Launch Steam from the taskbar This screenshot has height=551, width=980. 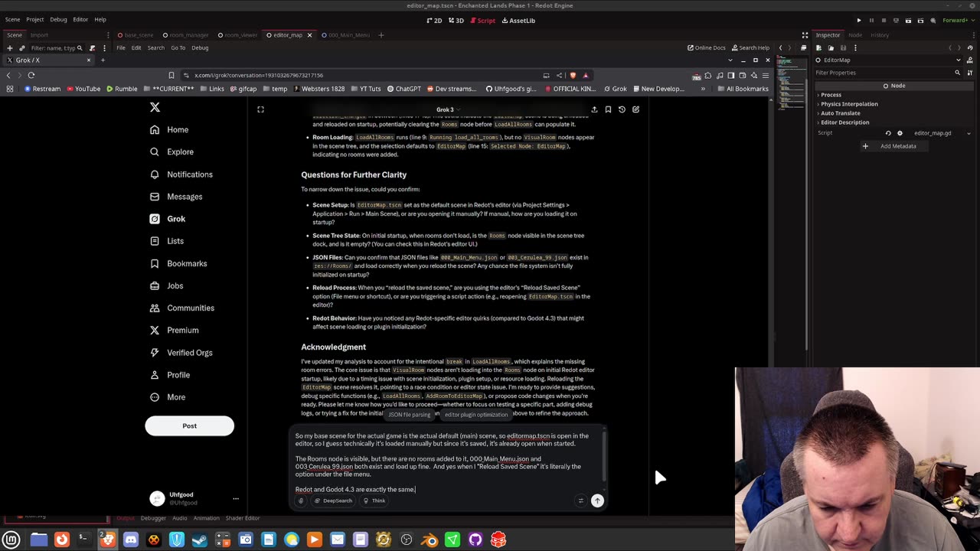click(200, 540)
